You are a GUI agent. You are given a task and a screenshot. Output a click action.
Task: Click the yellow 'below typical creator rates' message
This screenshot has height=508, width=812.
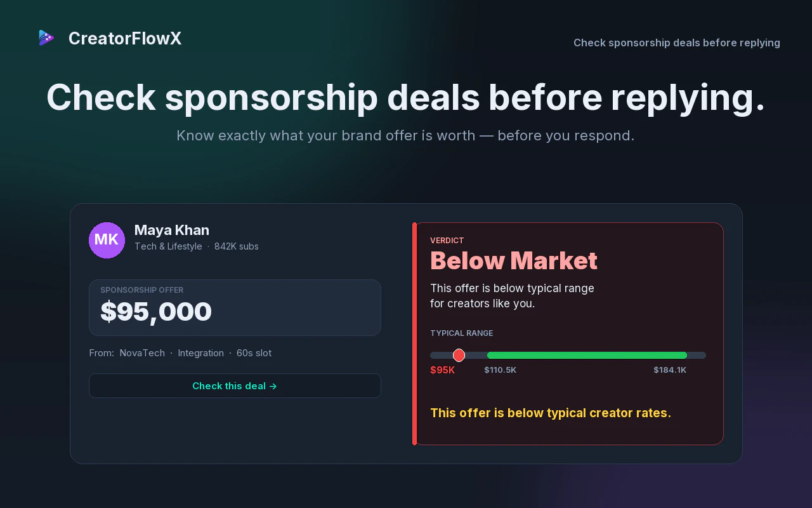[551, 413]
